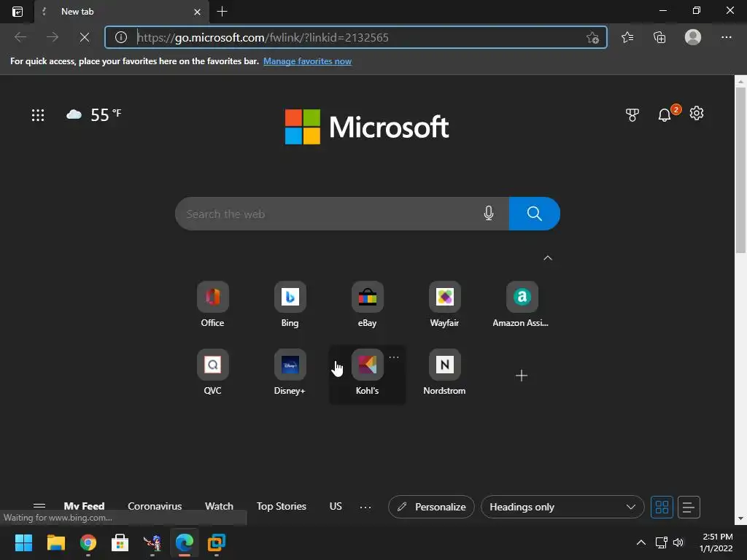Go forward with the forward arrow

click(53, 37)
